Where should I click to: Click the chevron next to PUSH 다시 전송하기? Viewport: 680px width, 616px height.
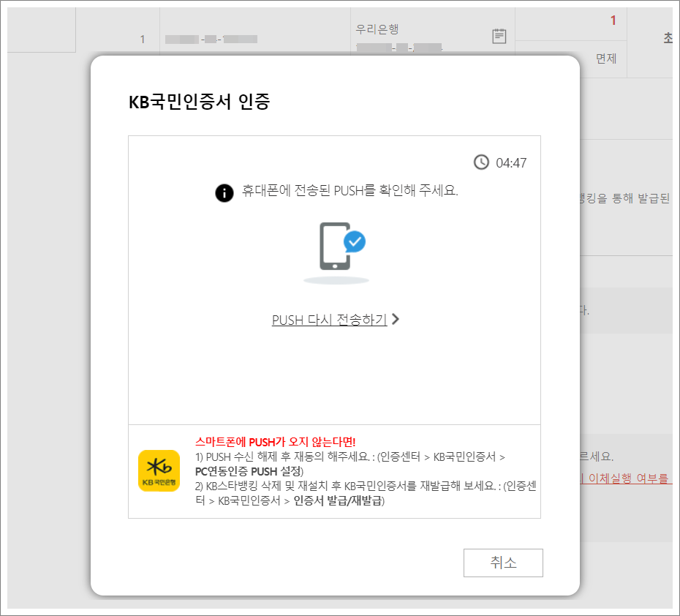395,319
